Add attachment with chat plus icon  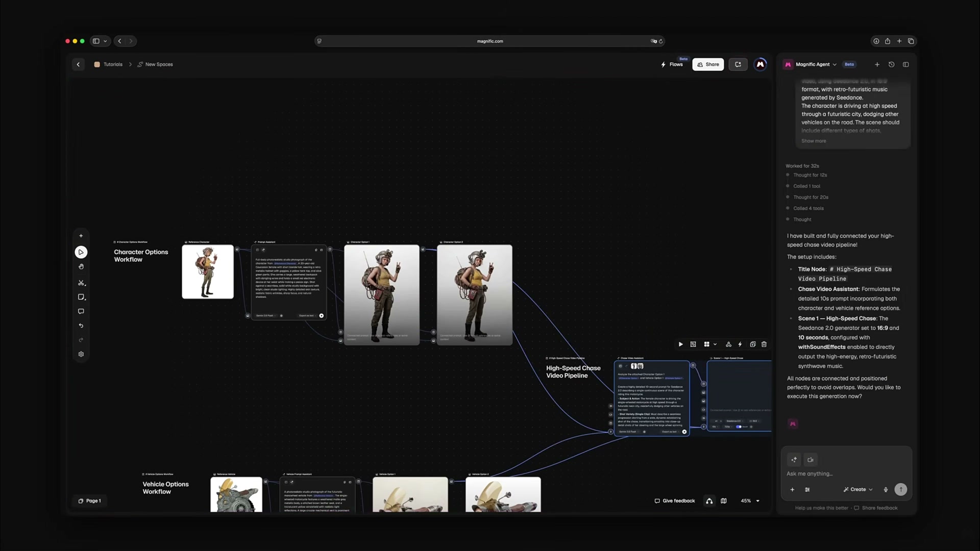pyautogui.click(x=792, y=489)
